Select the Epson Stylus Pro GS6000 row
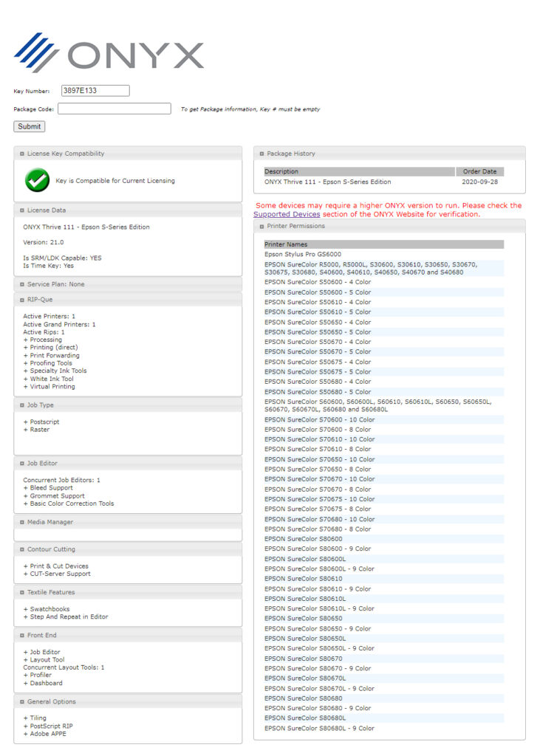This screenshot has height=756, width=540. (x=383, y=254)
